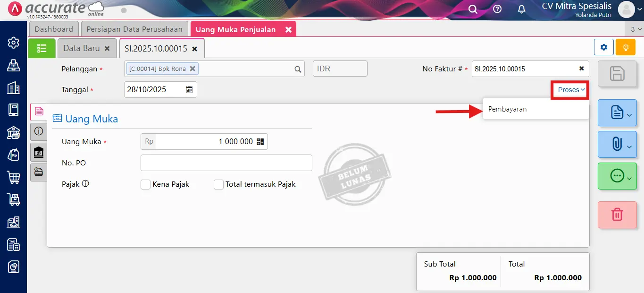The height and width of the screenshot is (293, 644).
Task: Delete this record with the trash icon
Action: click(x=617, y=215)
